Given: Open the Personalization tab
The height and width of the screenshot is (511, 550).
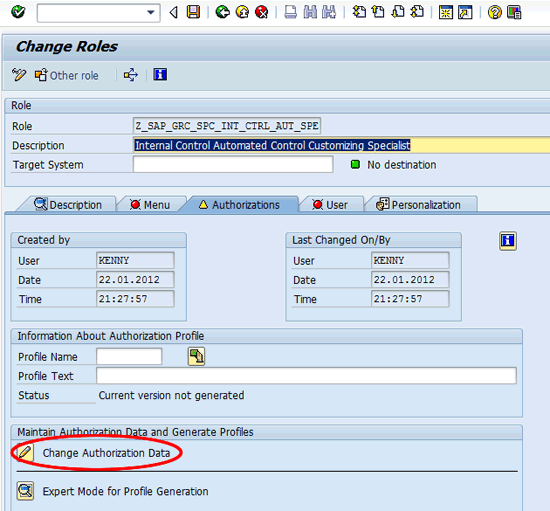Looking at the screenshot, I should (x=418, y=205).
